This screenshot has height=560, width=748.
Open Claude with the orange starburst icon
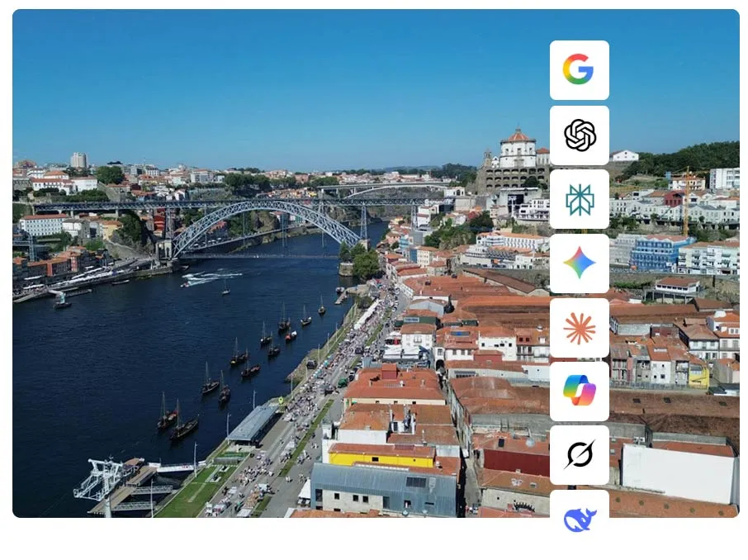(579, 327)
